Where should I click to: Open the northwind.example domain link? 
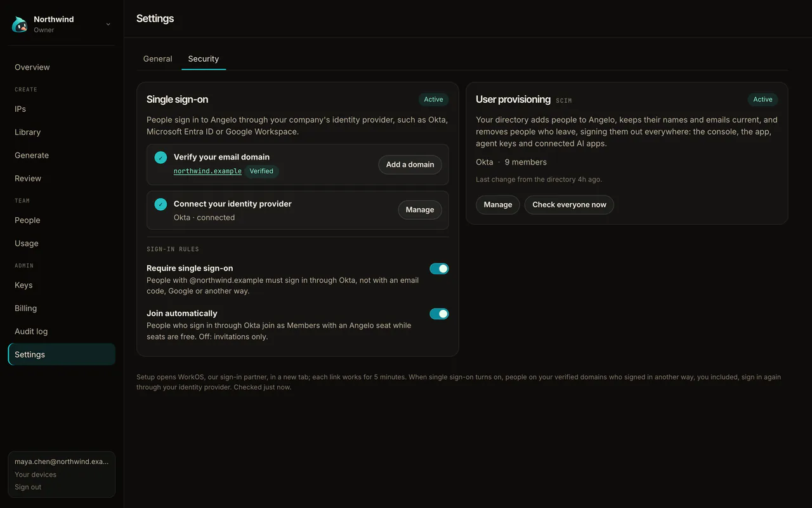coord(207,171)
